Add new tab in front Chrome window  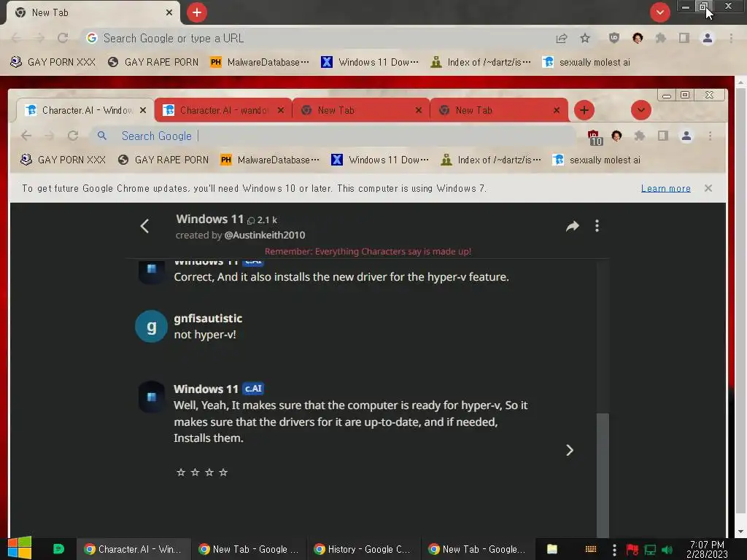tap(584, 111)
